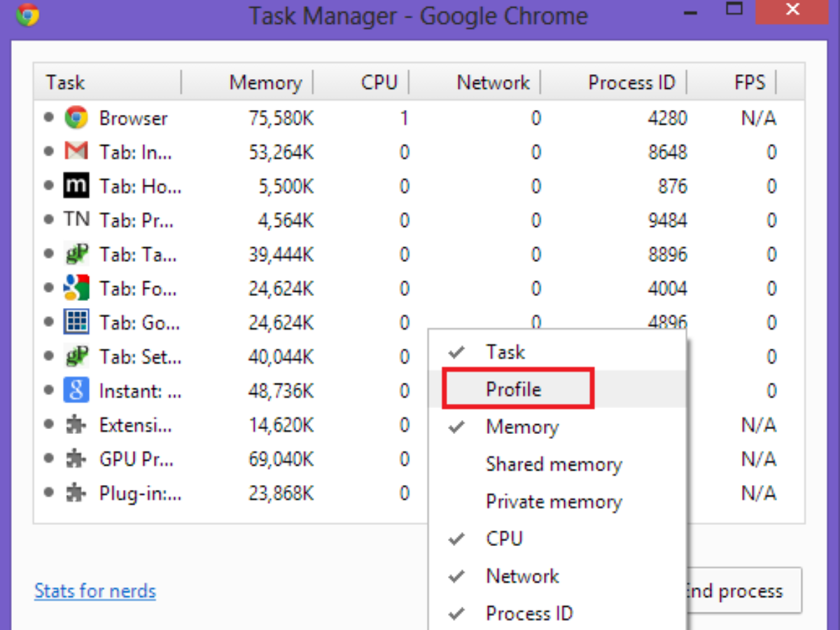840x630 pixels.
Task: Click the 4,564K memory value
Action: pos(286,220)
